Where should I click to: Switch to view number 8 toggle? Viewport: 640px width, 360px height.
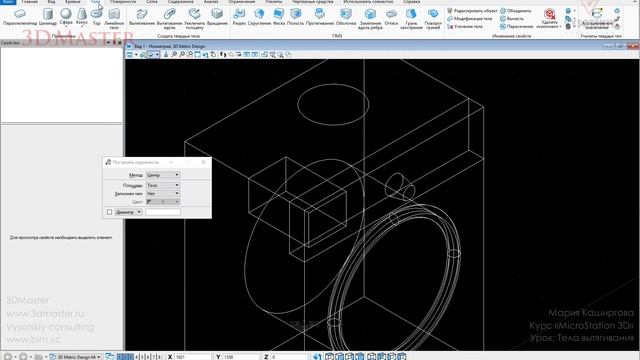[x=159, y=357]
